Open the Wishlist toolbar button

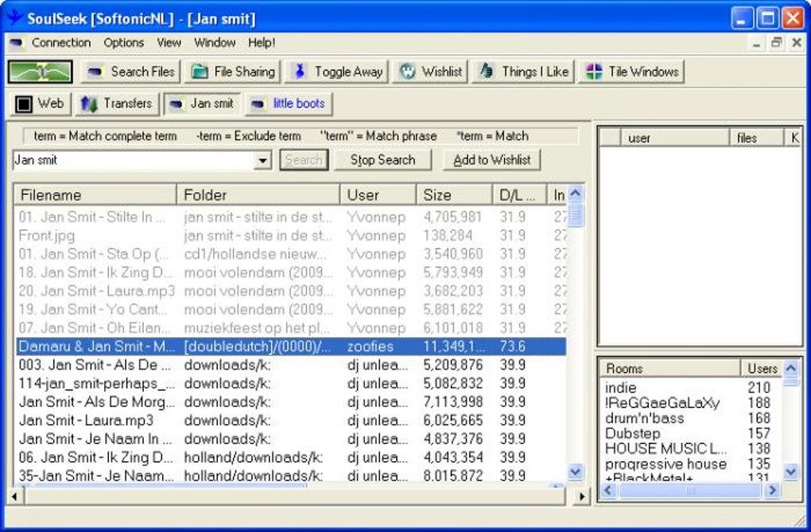click(x=431, y=72)
